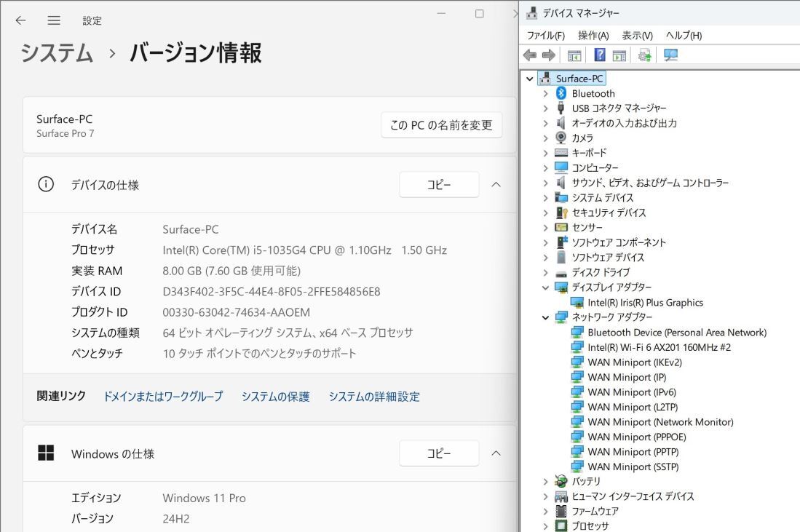The height and width of the screenshot is (532, 800).
Task: Collapse the Windows の仕様 section chevron
Action: pyautogui.click(x=496, y=453)
